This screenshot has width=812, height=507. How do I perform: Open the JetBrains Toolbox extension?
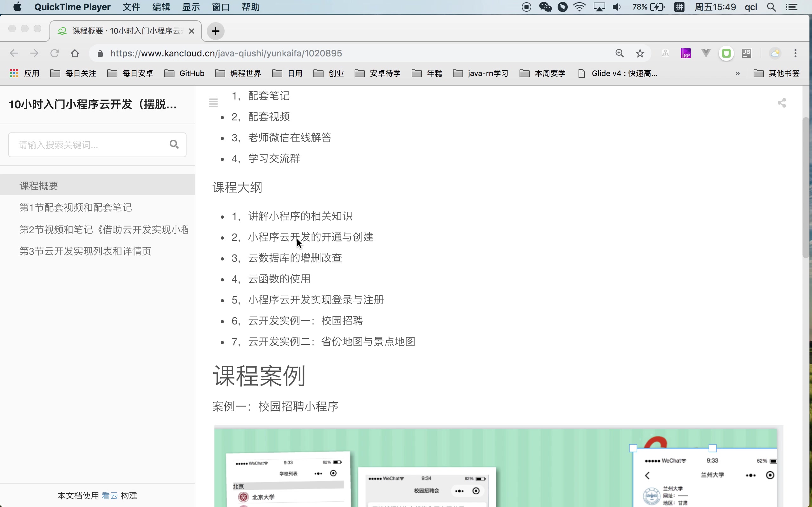click(747, 53)
